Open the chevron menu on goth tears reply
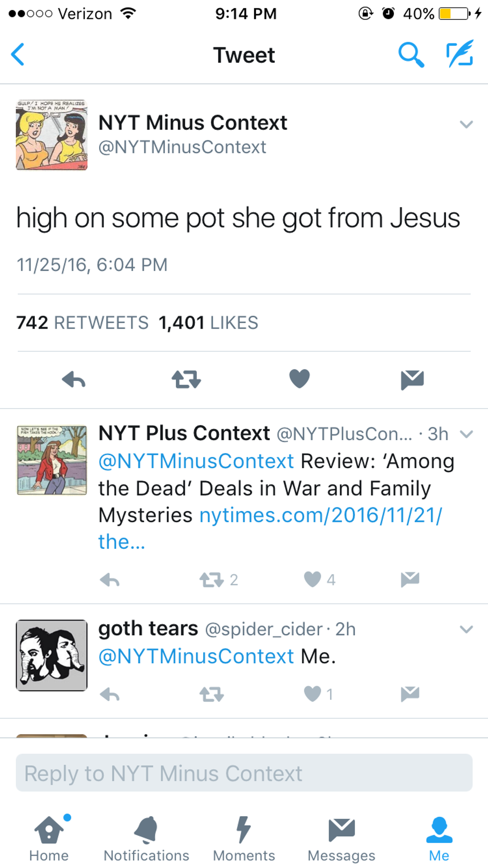Screen dimensions: 488x868 tap(466, 629)
